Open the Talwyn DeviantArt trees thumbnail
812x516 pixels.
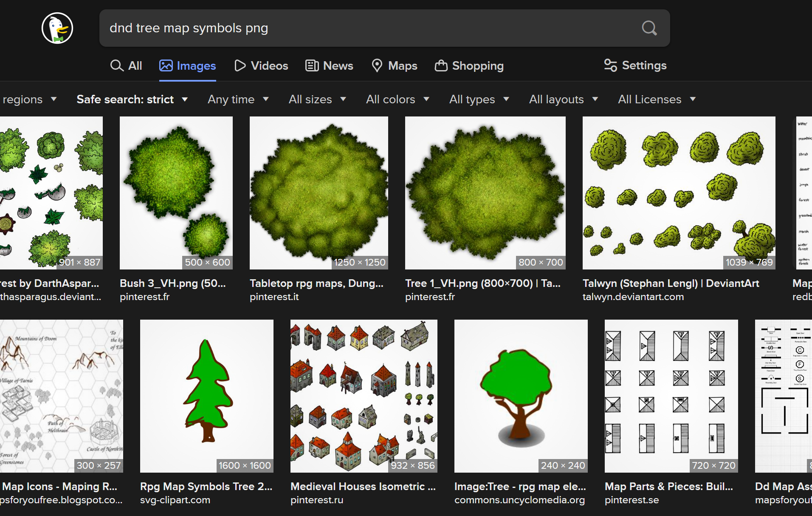tap(679, 193)
